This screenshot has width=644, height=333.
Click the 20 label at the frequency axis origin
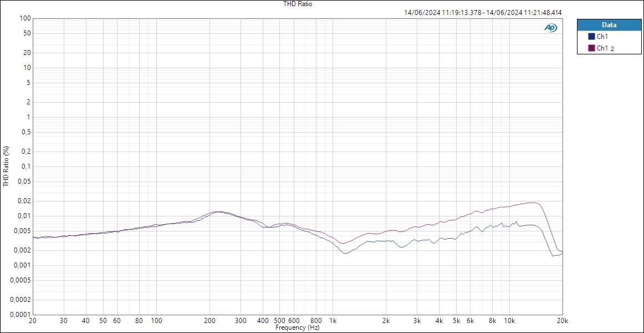coord(33,321)
